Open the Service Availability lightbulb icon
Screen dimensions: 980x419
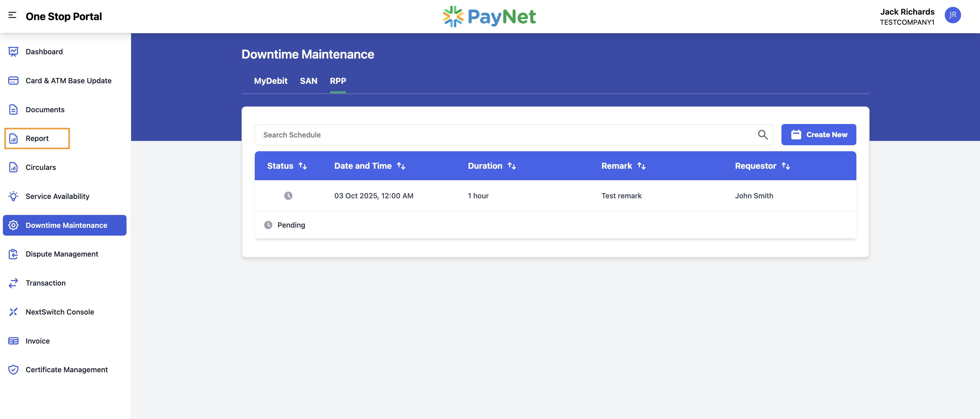click(13, 196)
